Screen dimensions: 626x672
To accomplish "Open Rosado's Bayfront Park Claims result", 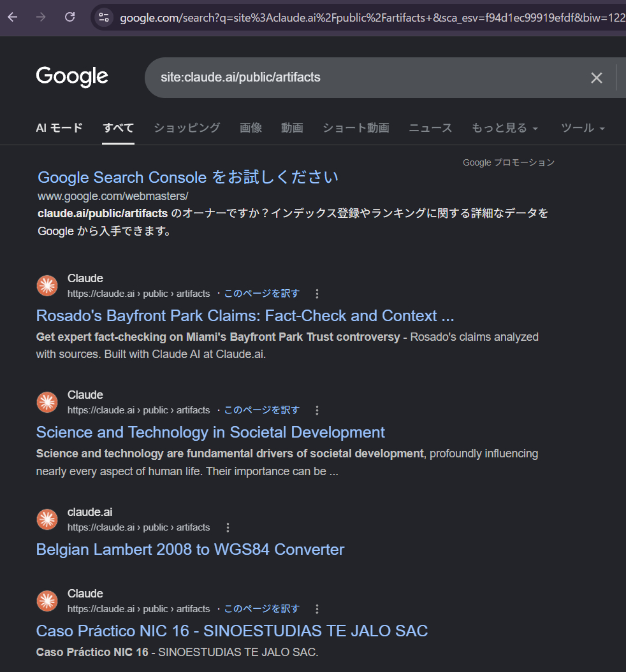I will tap(245, 315).
